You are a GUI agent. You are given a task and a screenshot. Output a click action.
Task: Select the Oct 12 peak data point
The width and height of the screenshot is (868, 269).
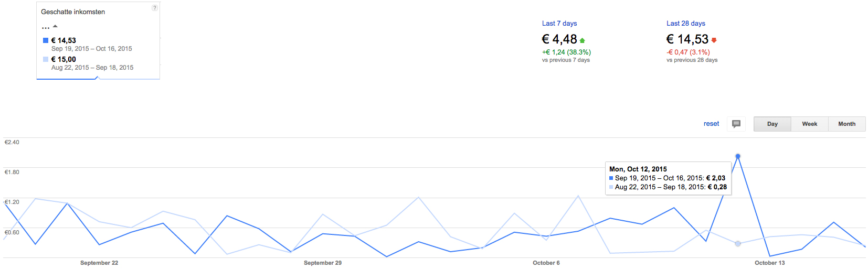point(738,156)
